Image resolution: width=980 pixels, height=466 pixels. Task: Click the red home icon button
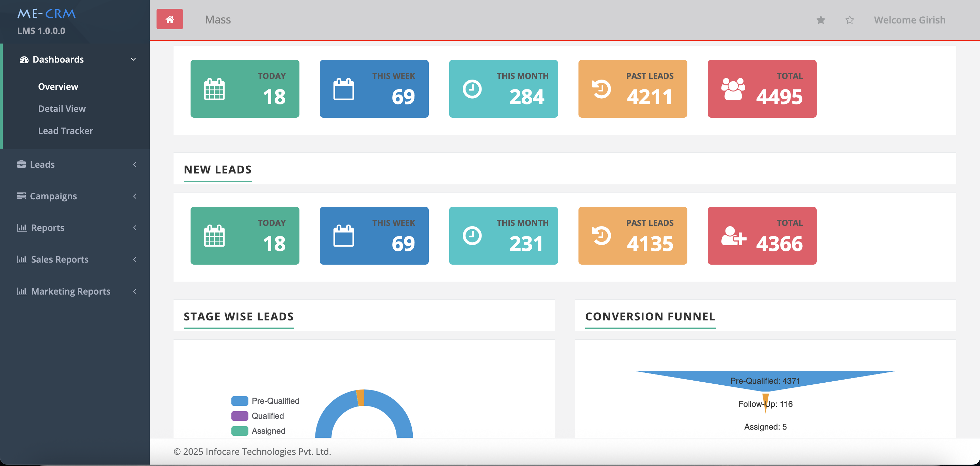[x=170, y=19]
